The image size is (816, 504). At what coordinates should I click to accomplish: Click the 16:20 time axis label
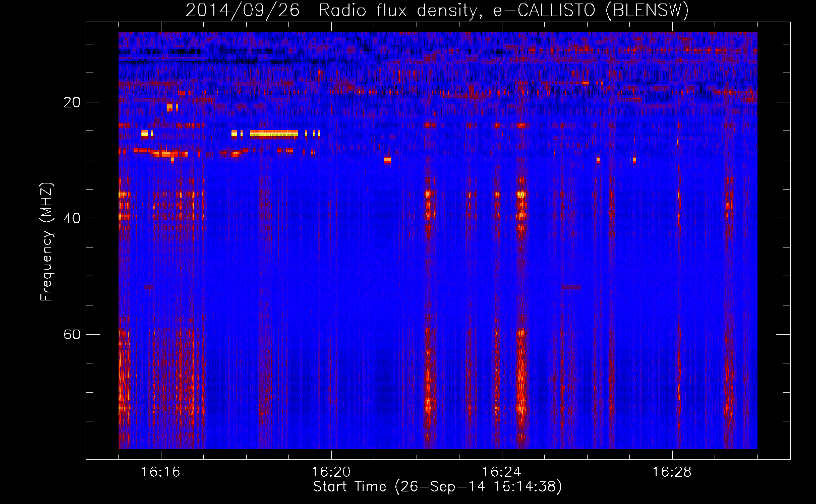[331, 472]
